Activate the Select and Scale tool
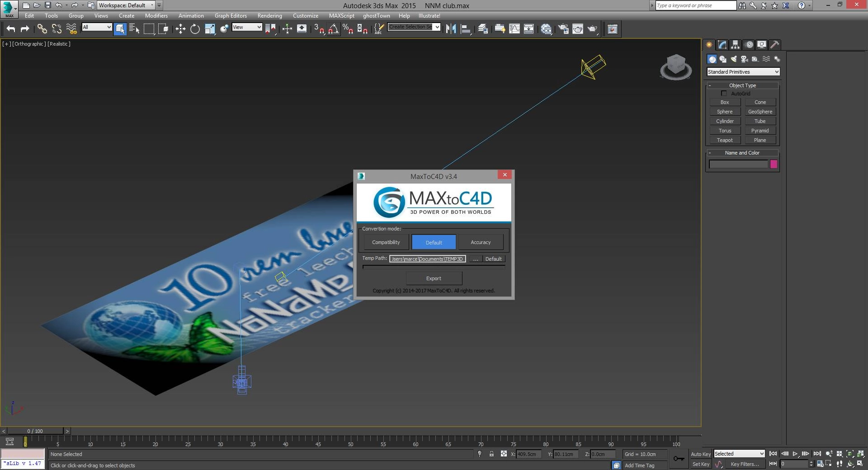 210,29
